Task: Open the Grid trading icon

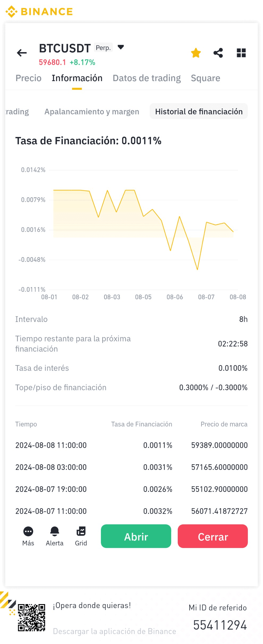Action: click(x=81, y=532)
